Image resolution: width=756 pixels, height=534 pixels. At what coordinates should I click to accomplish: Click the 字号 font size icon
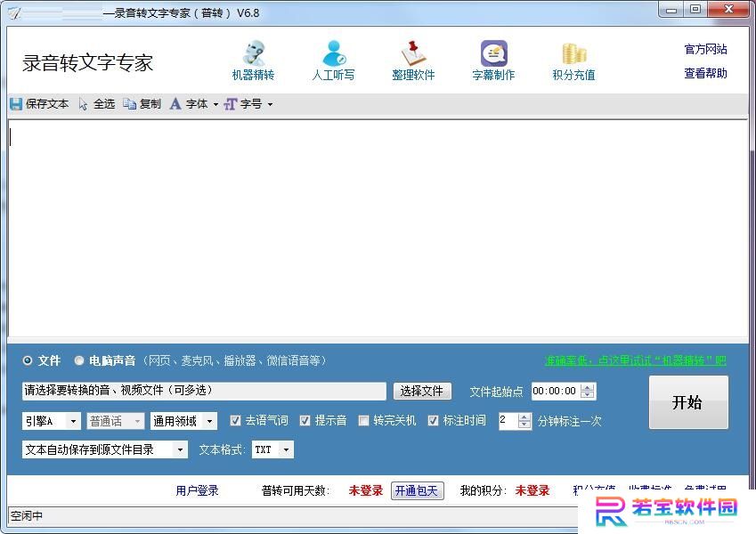tap(231, 104)
